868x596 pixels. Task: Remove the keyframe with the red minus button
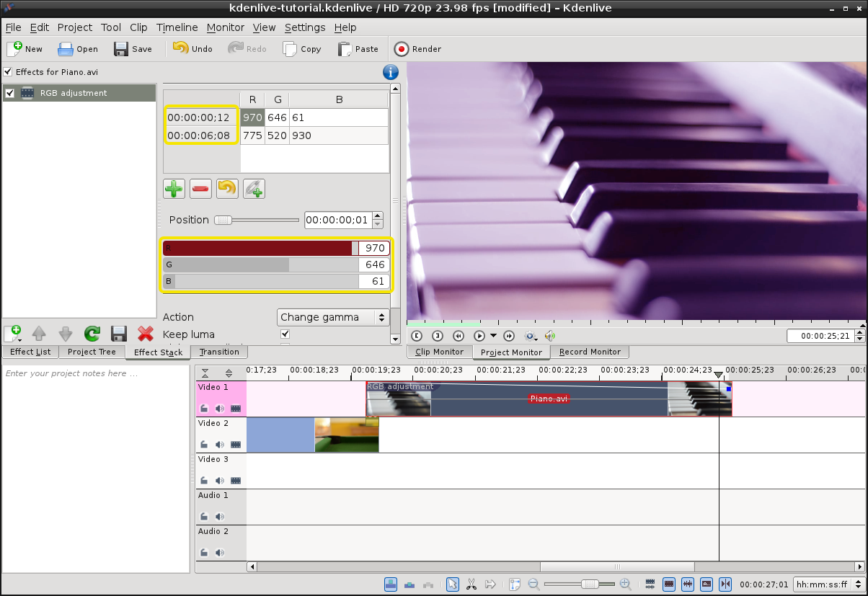click(200, 189)
